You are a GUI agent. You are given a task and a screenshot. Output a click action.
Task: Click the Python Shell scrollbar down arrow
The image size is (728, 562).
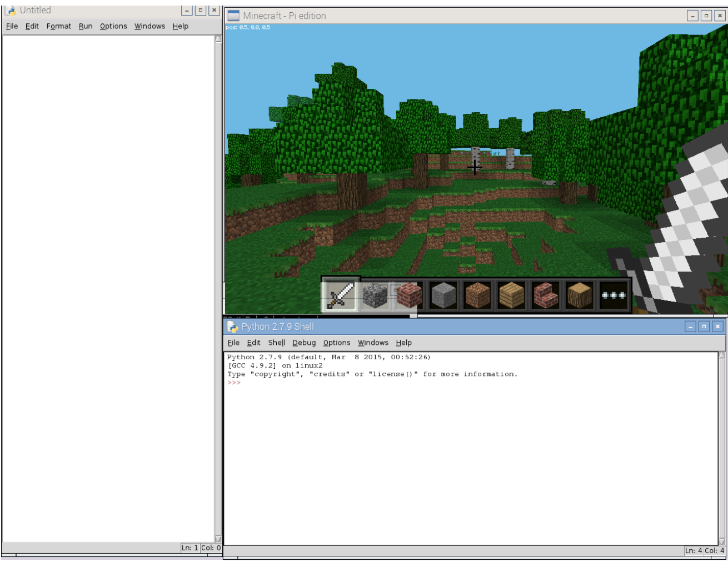point(722,541)
